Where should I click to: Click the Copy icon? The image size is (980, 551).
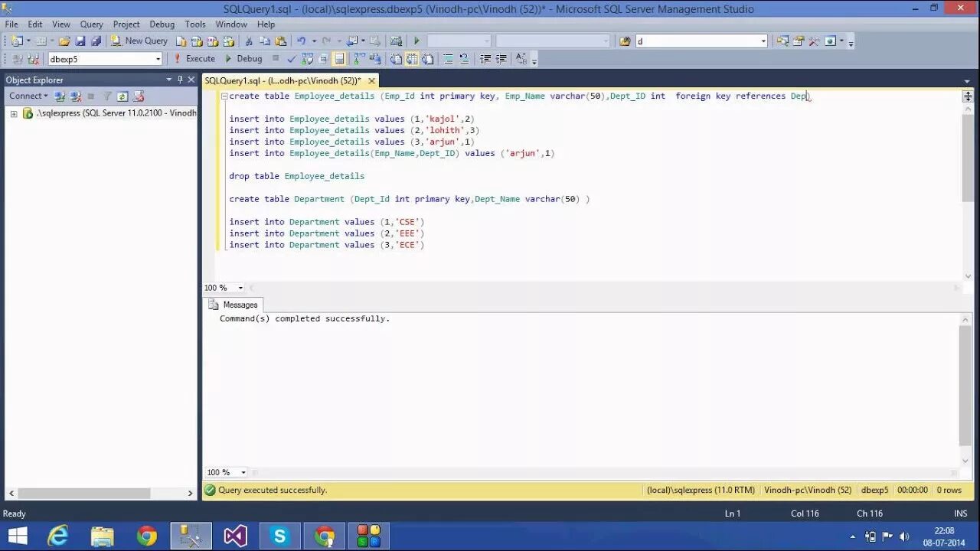point(265,41)
